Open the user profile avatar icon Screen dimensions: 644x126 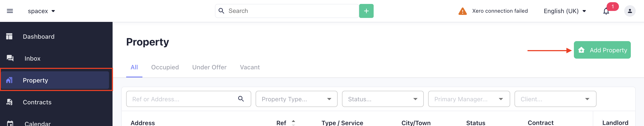pyautogui.click(x=630, y=11)
